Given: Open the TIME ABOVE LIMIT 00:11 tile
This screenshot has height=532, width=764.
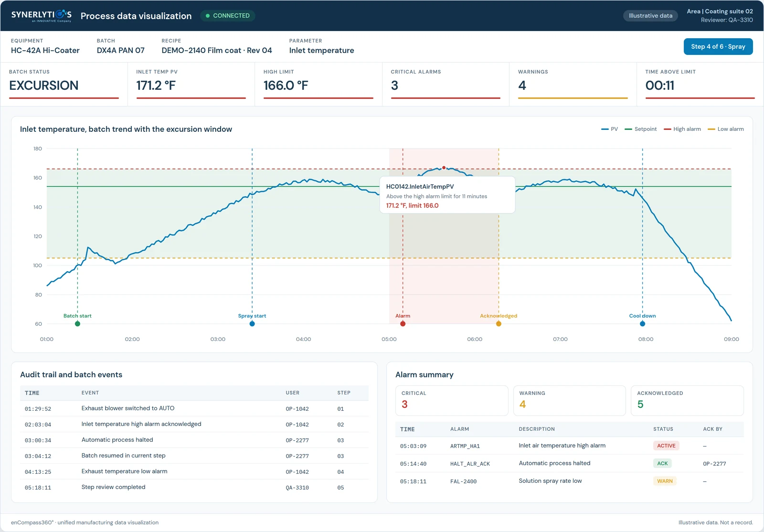Looking at the screenshot, I should pos(700,84).
